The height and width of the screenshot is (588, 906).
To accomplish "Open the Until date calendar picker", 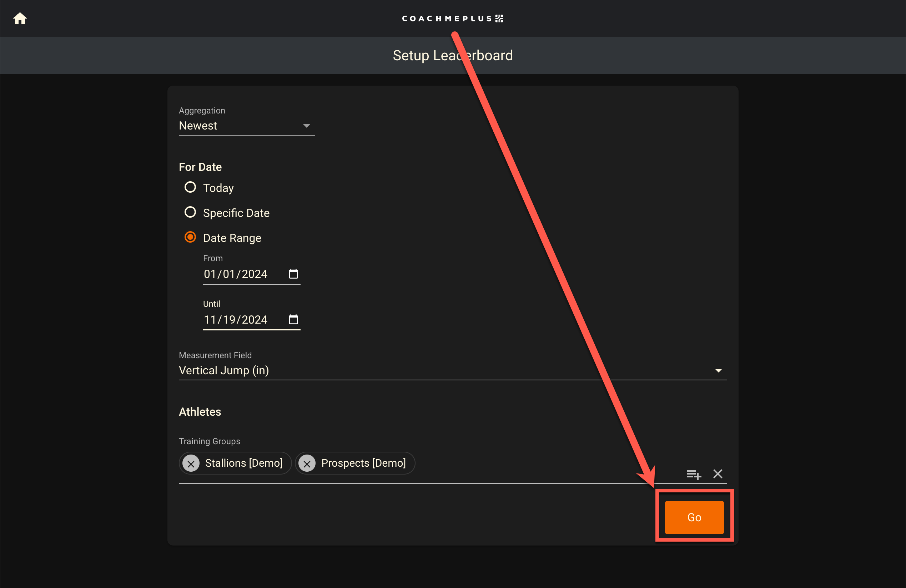I will (x=293, y=319).
